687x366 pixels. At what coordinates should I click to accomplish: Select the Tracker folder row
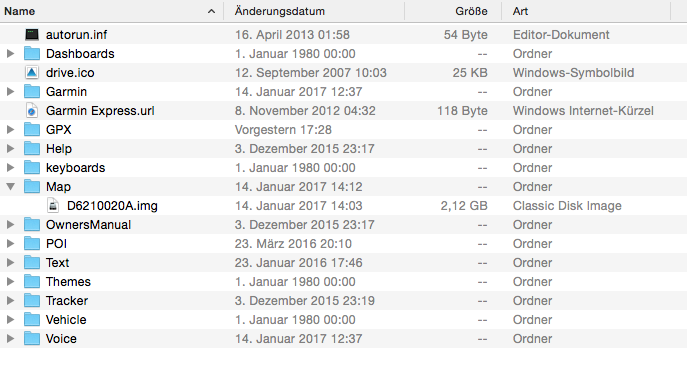(344, 301)
